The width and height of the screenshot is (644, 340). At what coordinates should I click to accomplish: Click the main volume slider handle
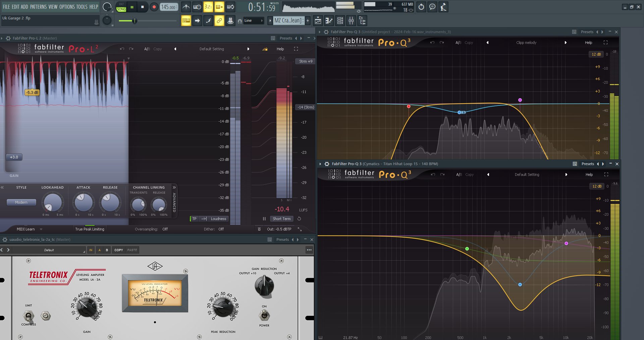pyautogui.click(x=135, y=21)
